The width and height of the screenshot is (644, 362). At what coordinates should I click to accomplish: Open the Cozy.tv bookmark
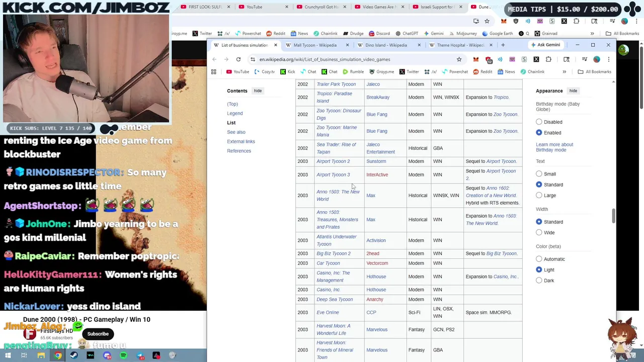click(265, 72)
